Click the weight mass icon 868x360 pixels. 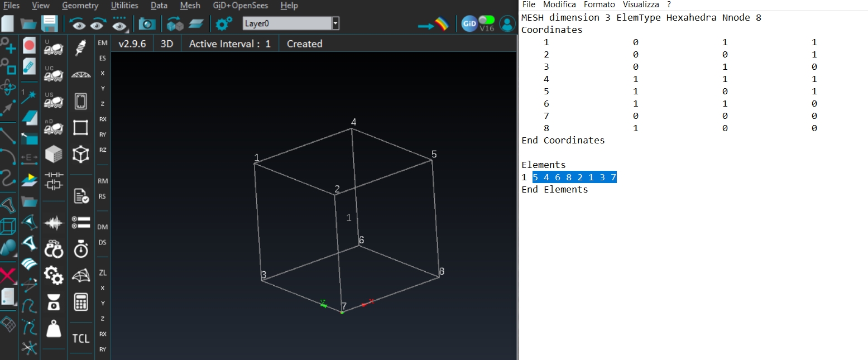54,328
